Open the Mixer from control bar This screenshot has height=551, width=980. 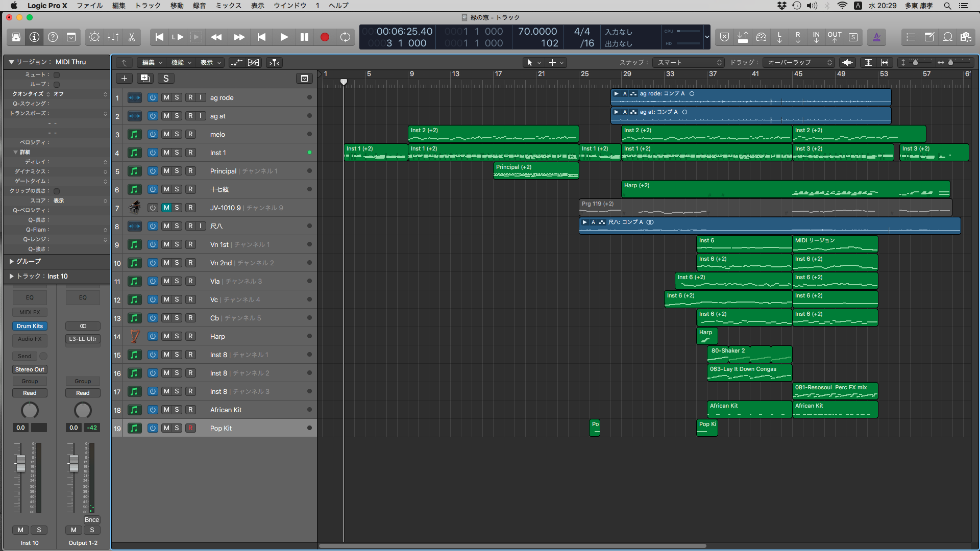point(113,37)
